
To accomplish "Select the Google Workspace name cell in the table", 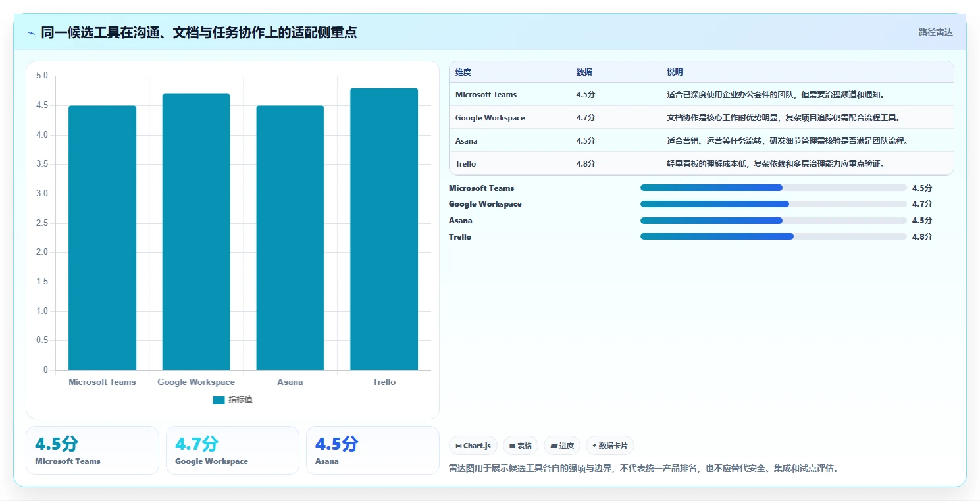I will [490, 118].
